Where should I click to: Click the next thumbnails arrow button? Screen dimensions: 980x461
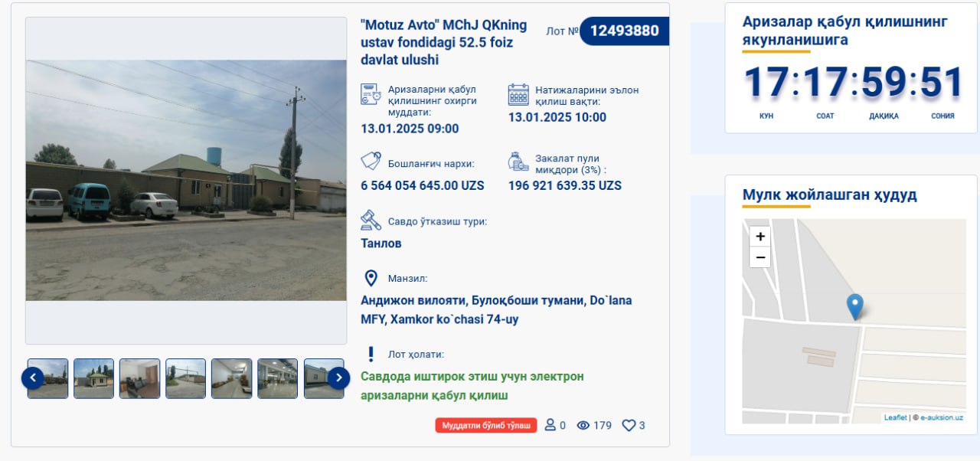tap(338, 378)
